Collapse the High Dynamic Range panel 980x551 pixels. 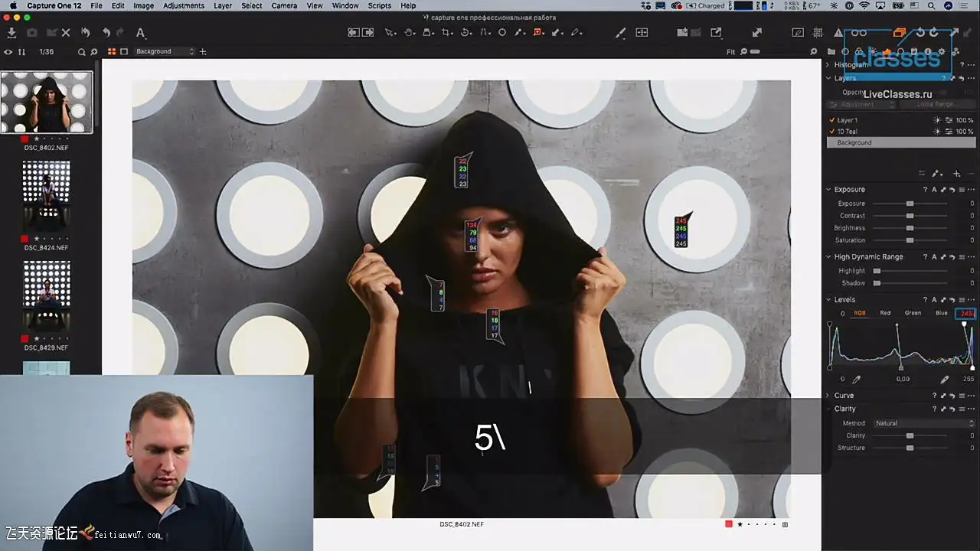[828, 256]
